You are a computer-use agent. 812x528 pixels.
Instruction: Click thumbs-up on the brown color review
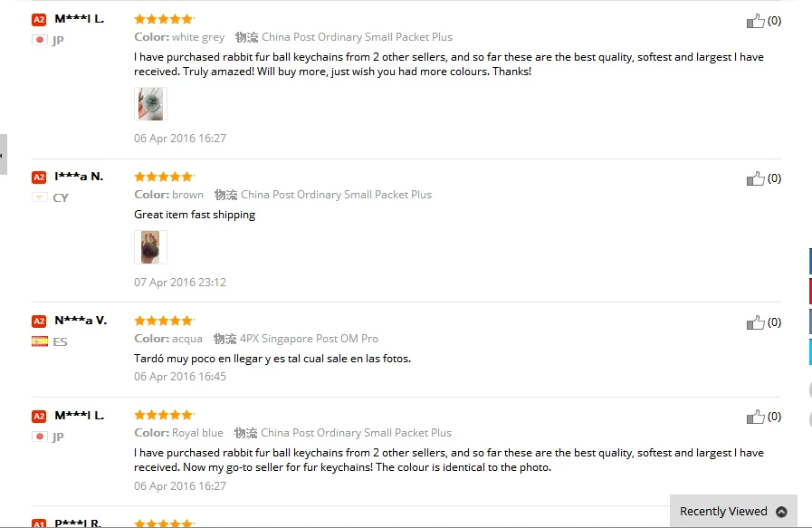(x=756, y=178)
